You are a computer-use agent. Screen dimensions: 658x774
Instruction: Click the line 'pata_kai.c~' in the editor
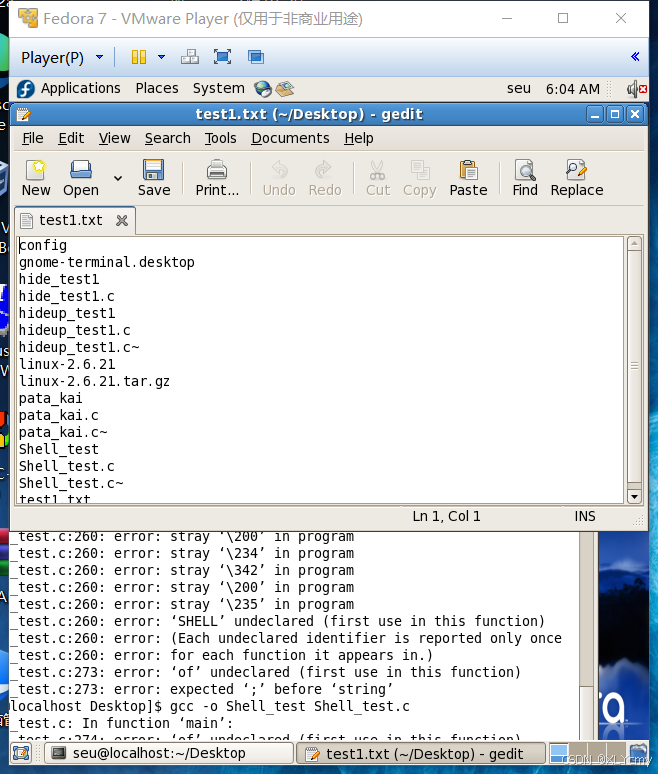[x=63, y=432]
